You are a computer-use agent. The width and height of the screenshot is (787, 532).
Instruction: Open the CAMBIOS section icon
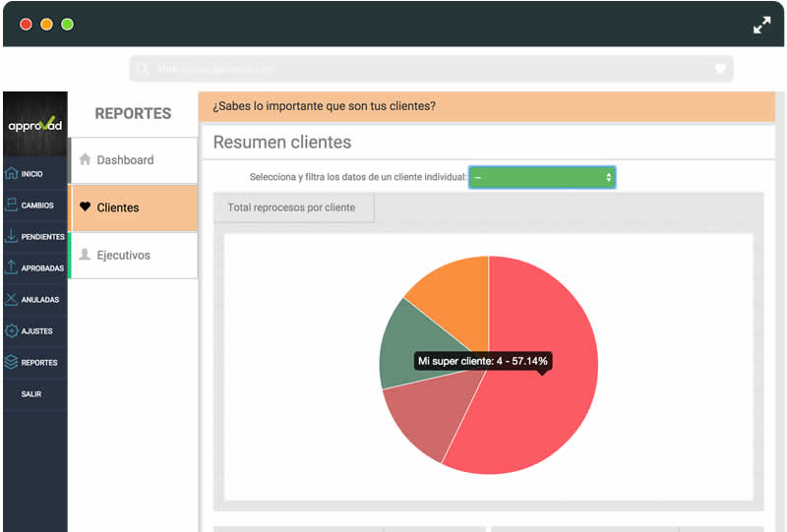[x=12, y=206]
